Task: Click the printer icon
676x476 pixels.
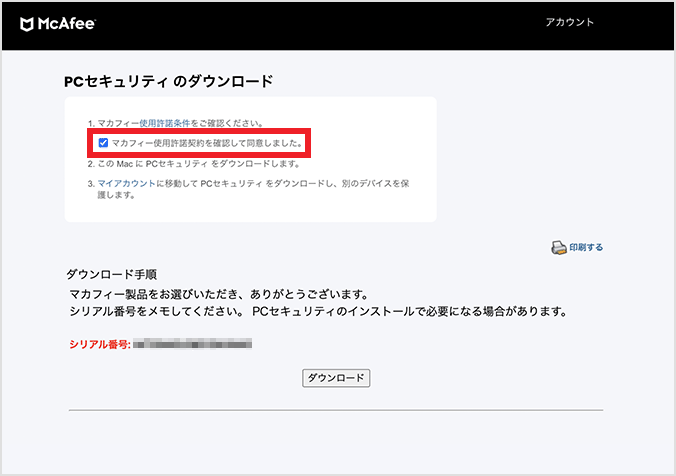Action: [x=559, y=247]
